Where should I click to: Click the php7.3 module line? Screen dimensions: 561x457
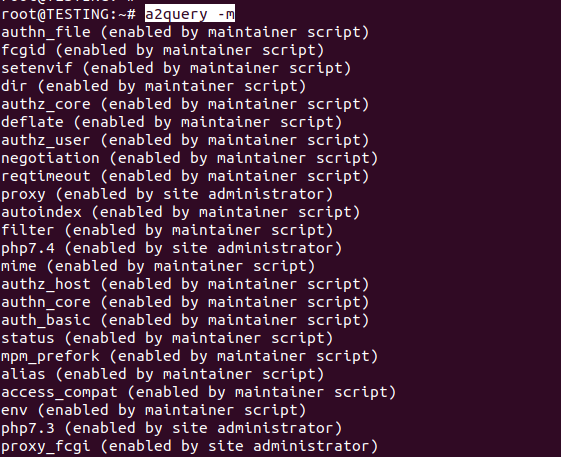(x=171, y=428)
